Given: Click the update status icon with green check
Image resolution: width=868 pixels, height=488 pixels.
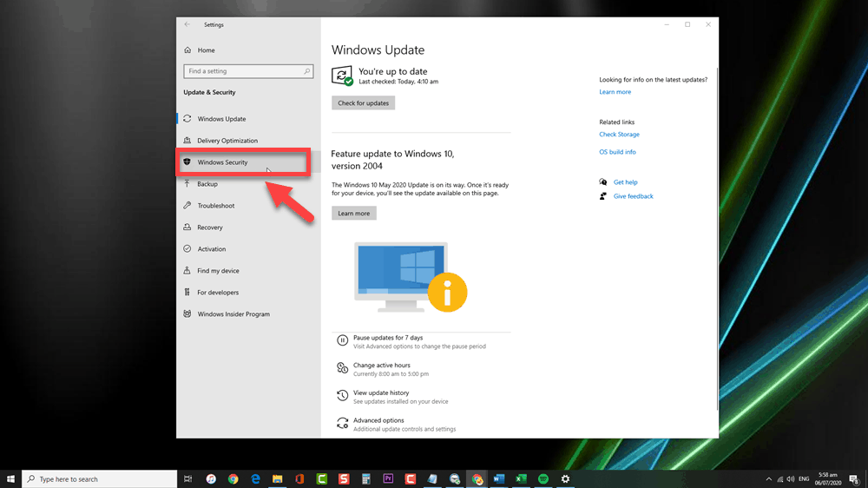Looking at the screenshot, I should [x=342, y=76].
